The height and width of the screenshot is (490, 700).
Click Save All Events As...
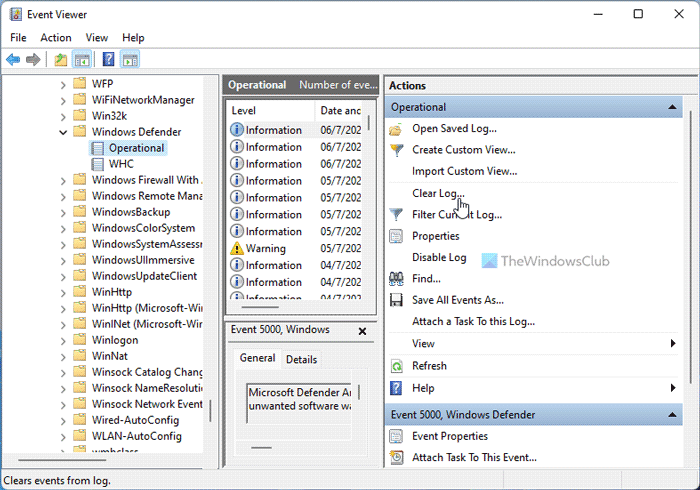458,300
